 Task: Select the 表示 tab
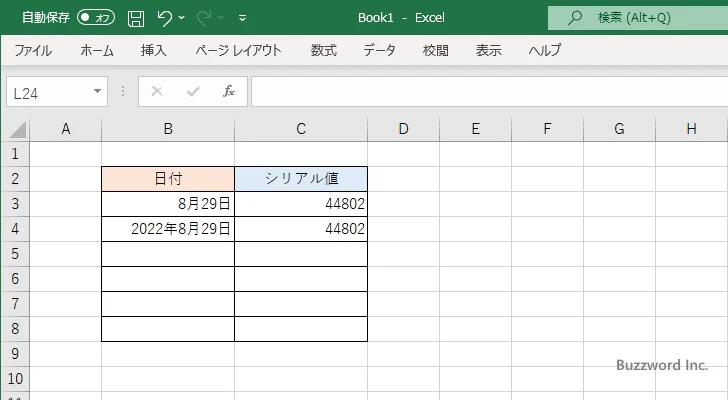pos(488,50)
